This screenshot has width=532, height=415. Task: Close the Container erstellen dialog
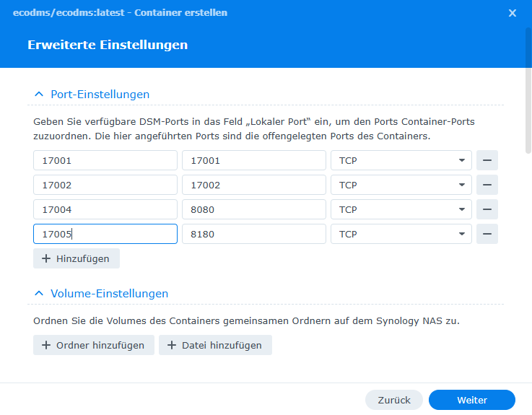(x=513, y=13)
